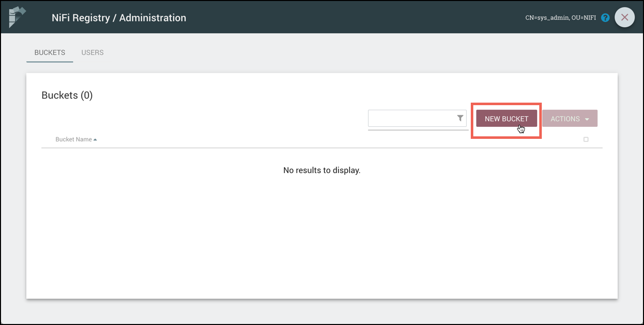Click the Buckets (0) heading
The height and width of the screenshot is (325, 644).
[x=67, y=95]
